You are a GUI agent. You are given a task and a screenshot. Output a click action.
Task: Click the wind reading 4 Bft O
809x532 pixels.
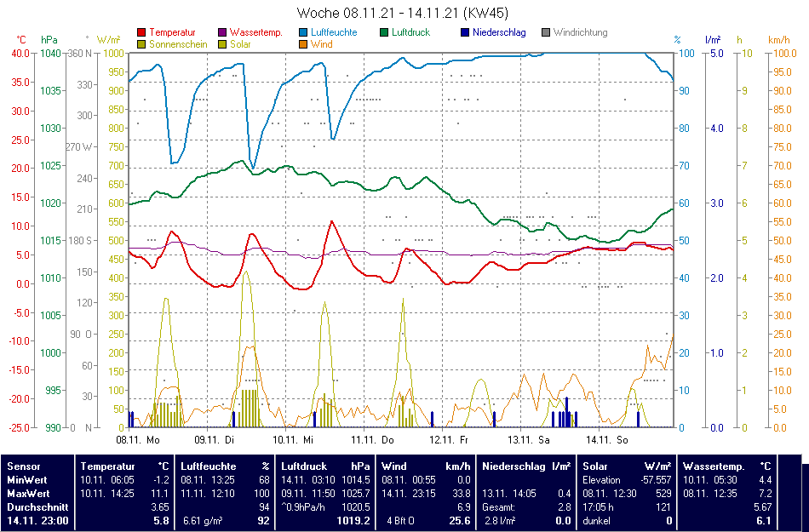(400, 521)
